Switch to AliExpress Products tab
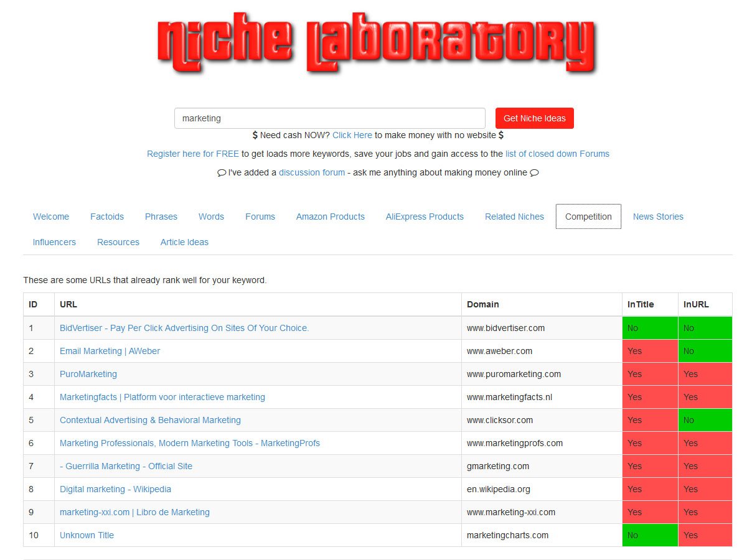 pyautogui.click(x=425, y=217)
